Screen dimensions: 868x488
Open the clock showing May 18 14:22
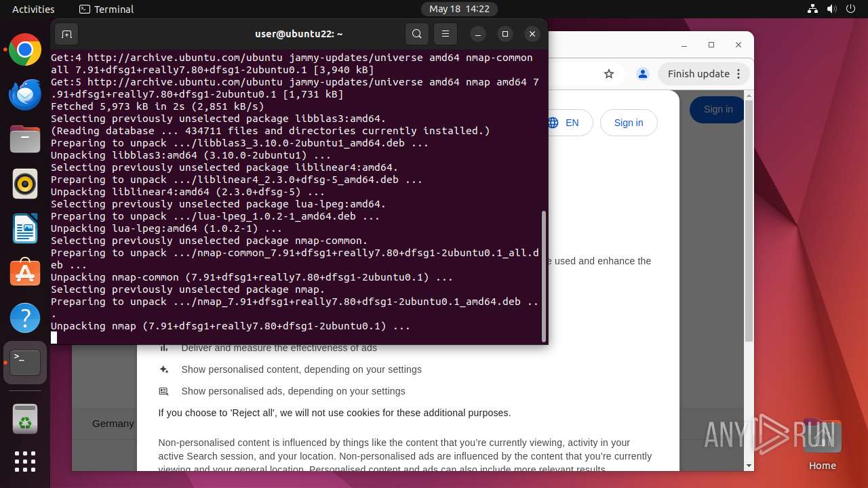[459, 9]
